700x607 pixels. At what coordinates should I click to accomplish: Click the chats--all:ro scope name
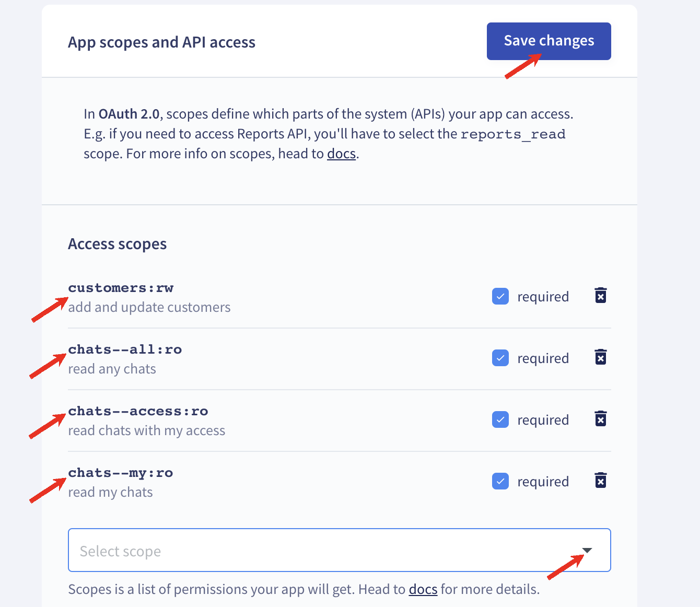125,349
